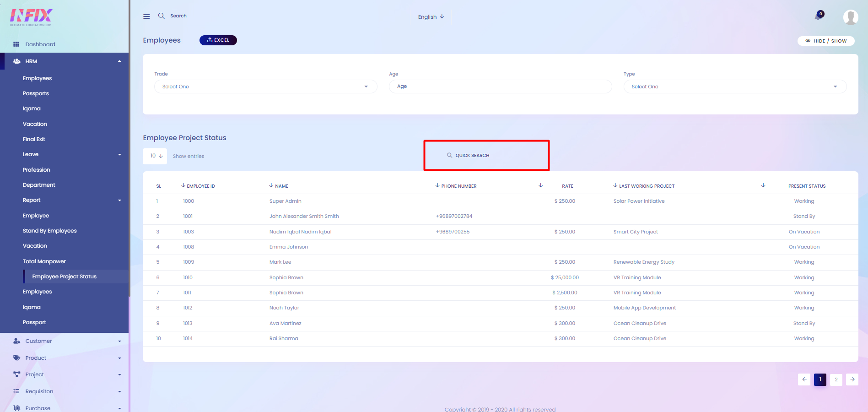Viewport: 868px width, 412px height.
Task: Expand the Report submenu
Action: click(119, 201)
